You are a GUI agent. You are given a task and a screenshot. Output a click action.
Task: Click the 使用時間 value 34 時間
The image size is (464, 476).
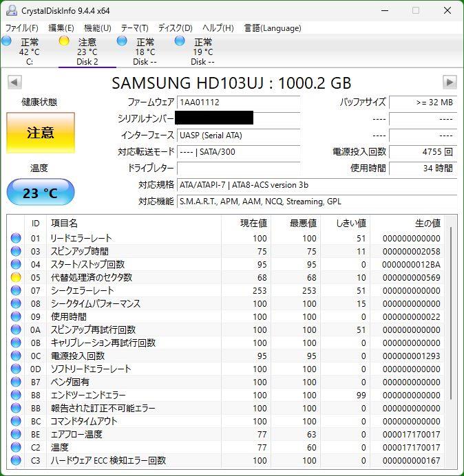(x=423, y=168)
